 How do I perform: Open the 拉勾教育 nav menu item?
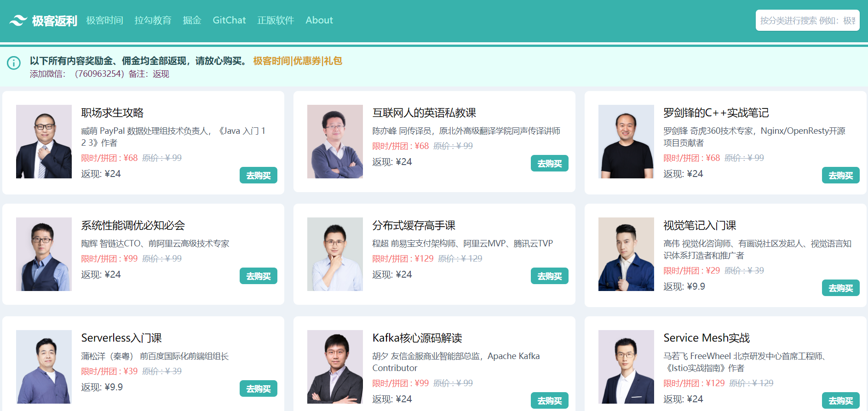153,20
